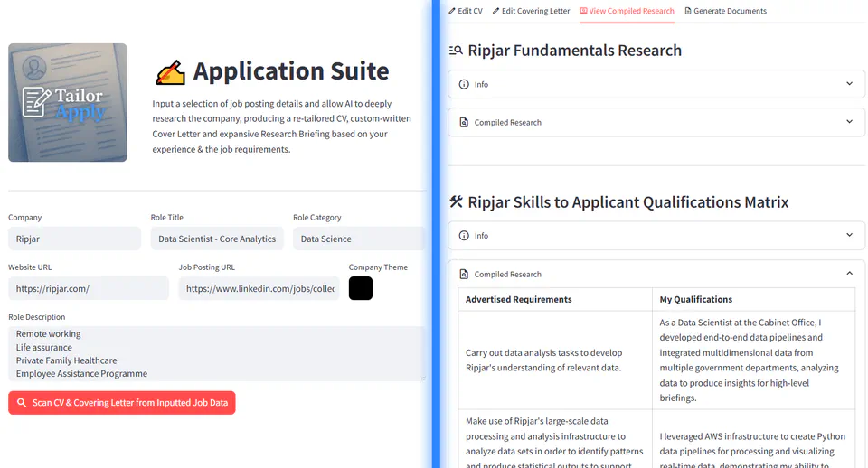Click the My Qualifications column header
Image resolution: width=868 pixels, height=468 pixels.
click(753, 299)
